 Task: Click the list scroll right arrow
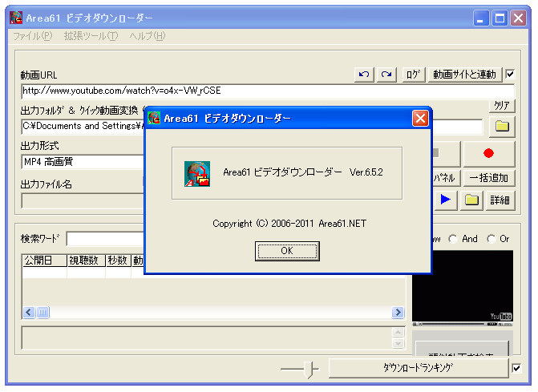398,313
